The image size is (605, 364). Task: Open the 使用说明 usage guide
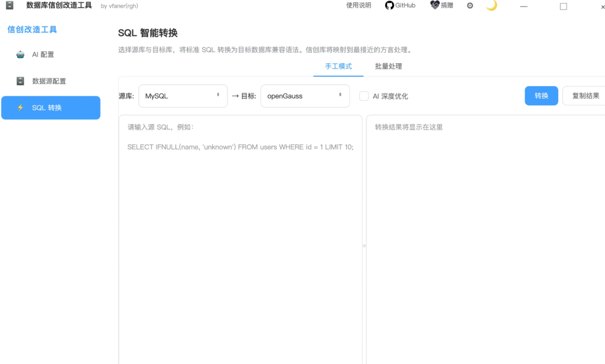click(359, 5)
